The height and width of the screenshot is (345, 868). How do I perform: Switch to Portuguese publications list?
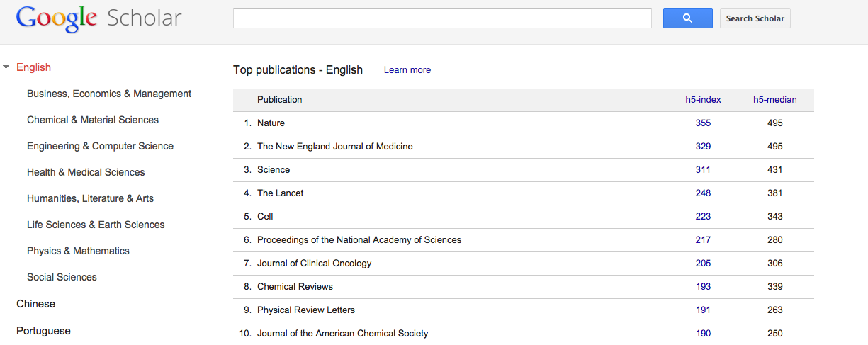(43, 331)
